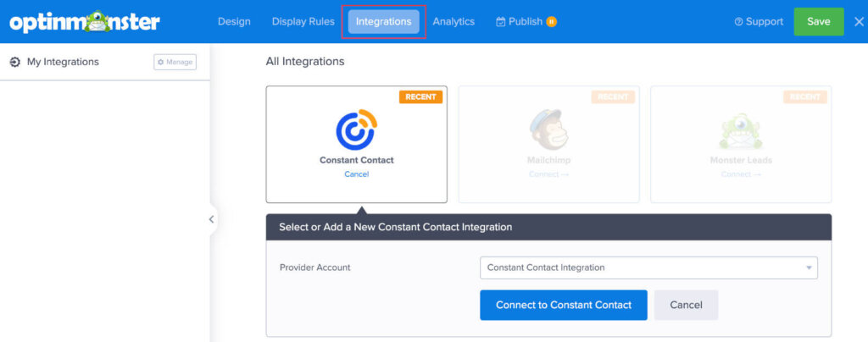Click the Constant Contact logo icon
868x342 pixels.
(357, 130)
